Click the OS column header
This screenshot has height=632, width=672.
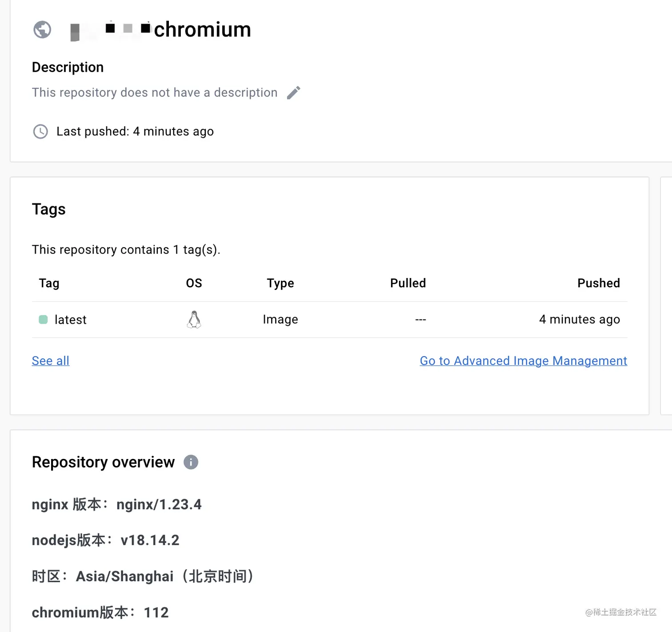[194, 283]
